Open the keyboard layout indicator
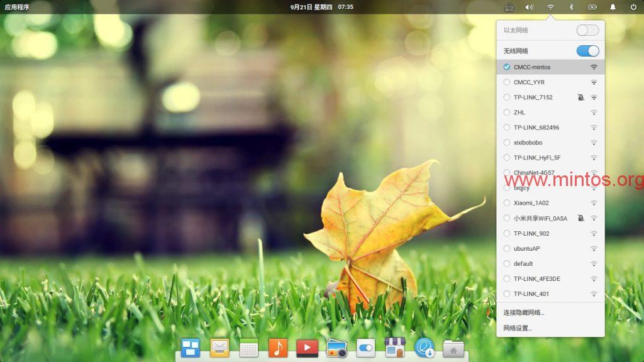This screenshot has width=644, height=362. click(x=509, y=7)
